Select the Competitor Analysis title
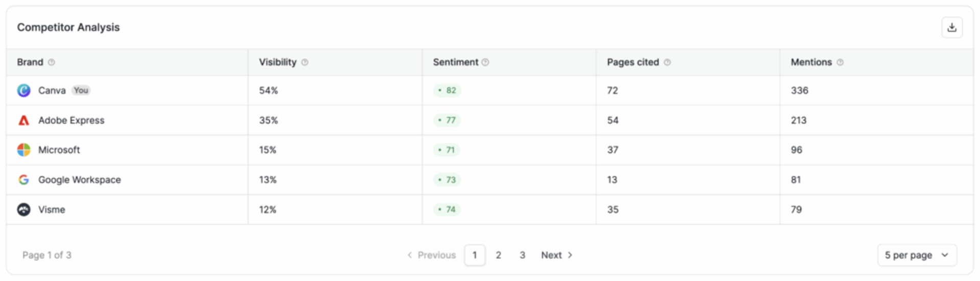 (68, 28)
